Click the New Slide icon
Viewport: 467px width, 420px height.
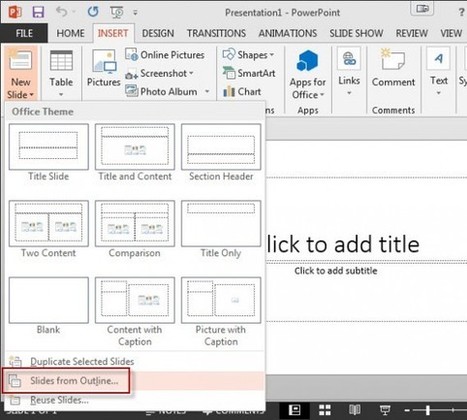click(21, 61)
